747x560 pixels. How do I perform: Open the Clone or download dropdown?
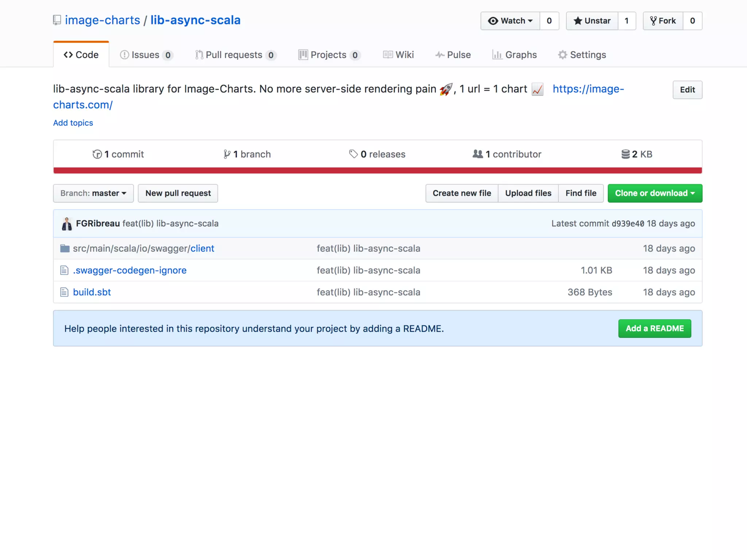[655, 193]
